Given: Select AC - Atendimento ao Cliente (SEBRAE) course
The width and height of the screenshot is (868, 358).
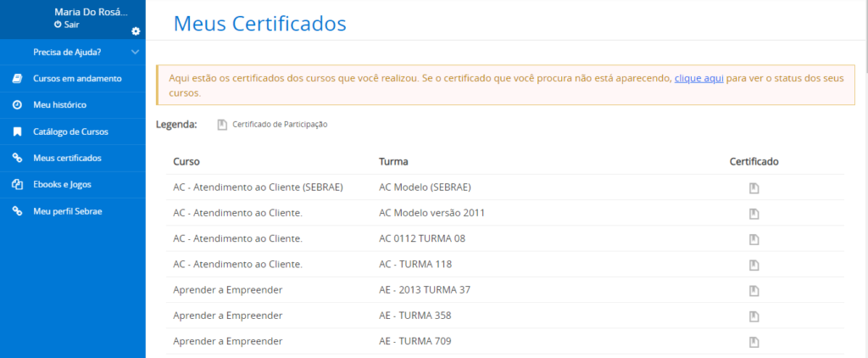Looking at the screenshot, I should coord(258,187).
